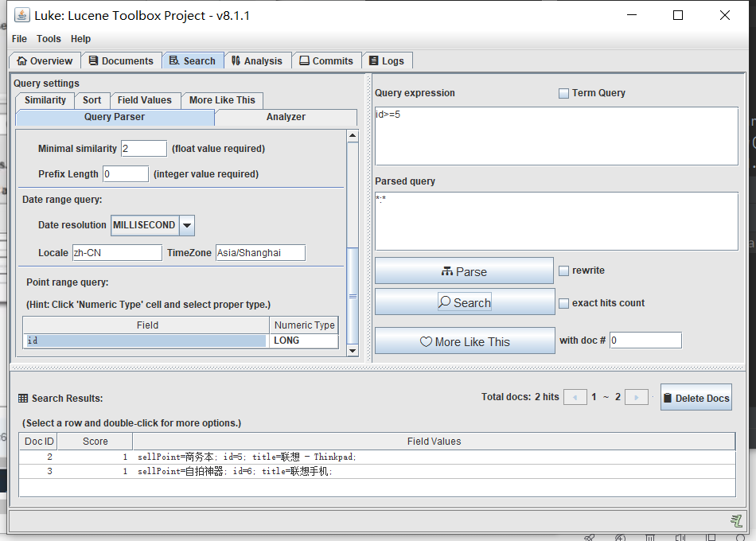The height and width of the screenshot is (541, 756).
Task: Go to next results page arrow
Action: 637,397
